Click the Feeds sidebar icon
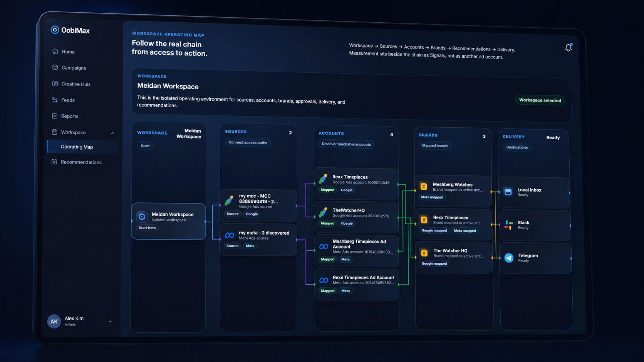Screen dimensions: 644x362 pyautogui.click(x=55, y=100)
